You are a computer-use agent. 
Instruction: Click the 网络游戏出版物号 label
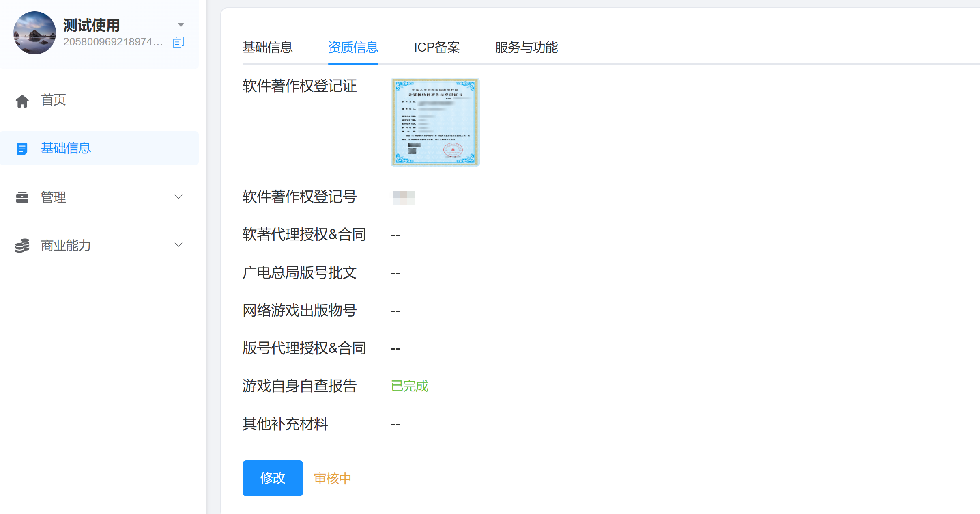[x=300, y=310]
